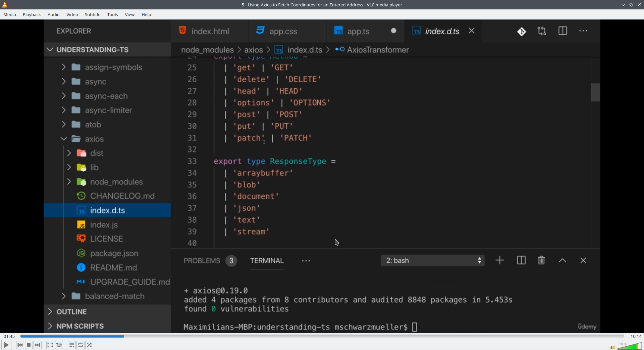
Task: Toggle random shuffle playback
Action: pos(90,345)
